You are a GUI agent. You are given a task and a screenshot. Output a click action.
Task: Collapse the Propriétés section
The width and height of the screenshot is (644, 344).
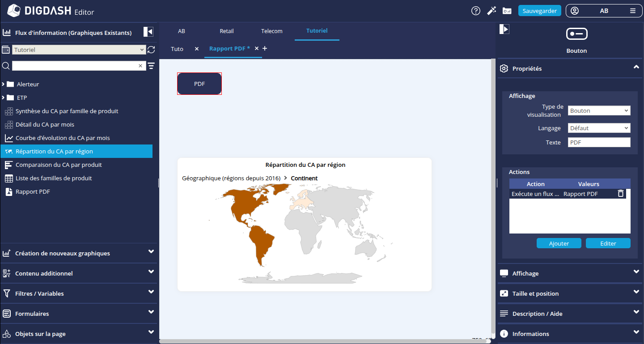636,68
